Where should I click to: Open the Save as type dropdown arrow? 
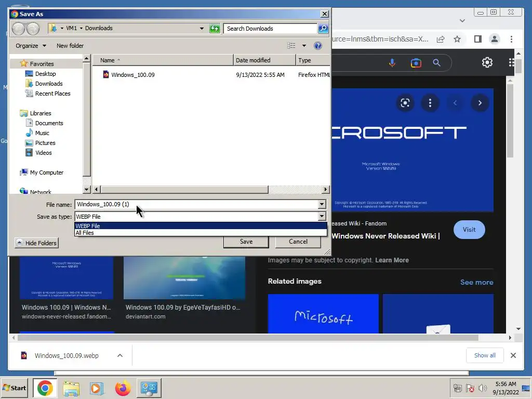tap(322, 217)
